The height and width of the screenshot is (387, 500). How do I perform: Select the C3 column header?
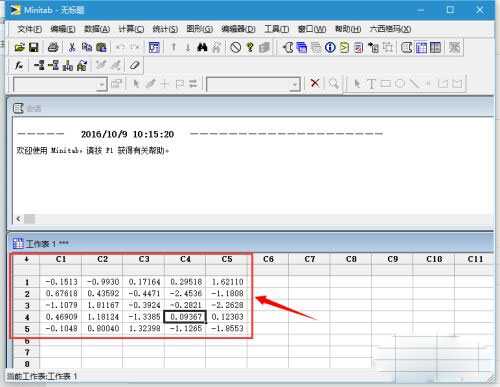[x=144, y=259]
